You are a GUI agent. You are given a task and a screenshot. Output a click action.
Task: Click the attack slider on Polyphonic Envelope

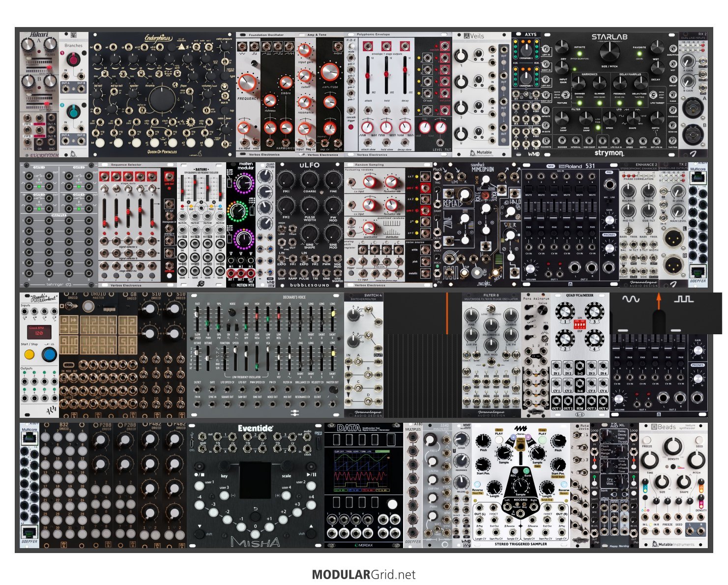368,75
